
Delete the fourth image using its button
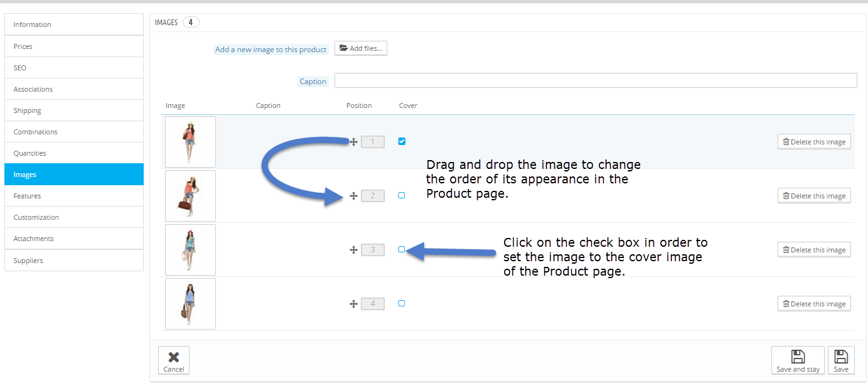814,304
